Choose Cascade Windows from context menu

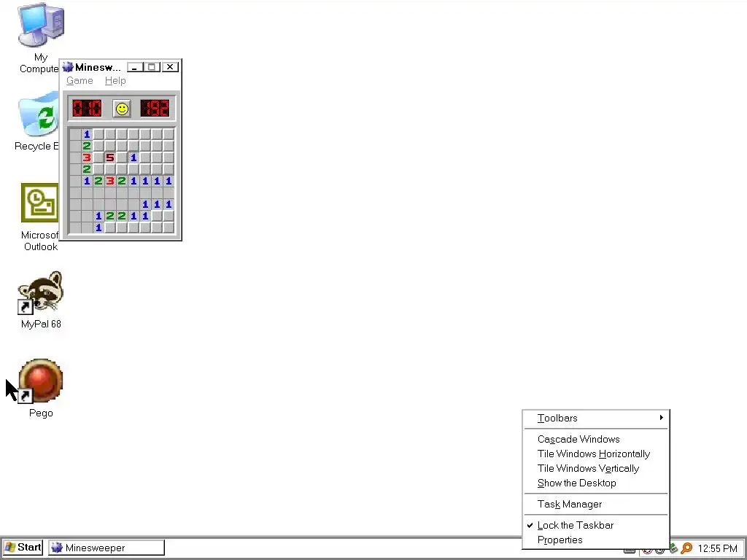click(x=596, y=439)
